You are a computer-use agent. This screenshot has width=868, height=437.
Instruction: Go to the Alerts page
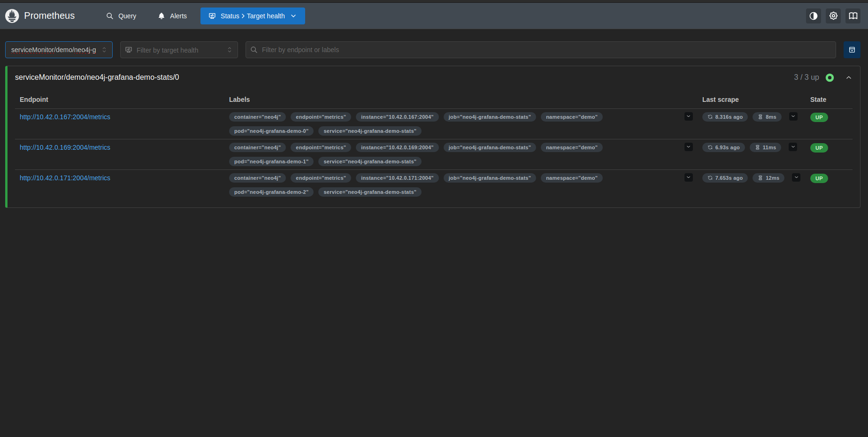pyautogui.click(x=172, y=16)
